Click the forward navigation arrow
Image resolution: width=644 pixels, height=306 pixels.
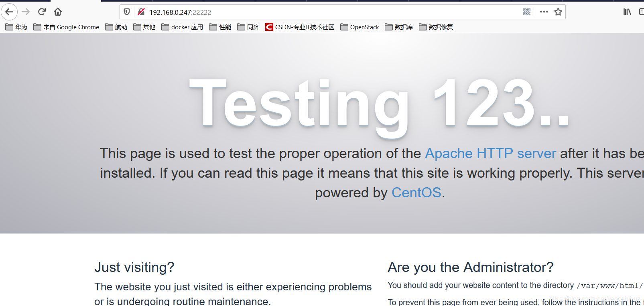coord(26,12)
